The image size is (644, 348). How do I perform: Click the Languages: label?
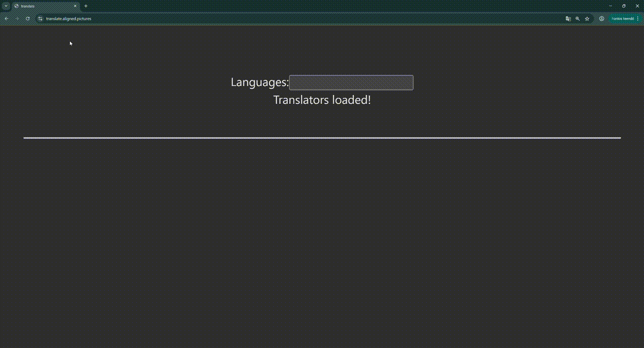[260, 82]
